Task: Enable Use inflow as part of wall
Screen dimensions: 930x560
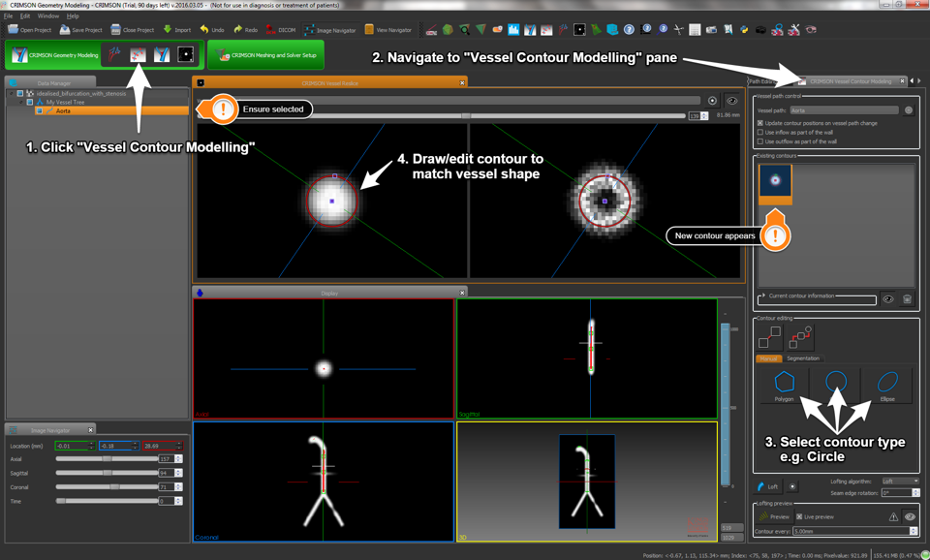Action: (x=760, y=133)
